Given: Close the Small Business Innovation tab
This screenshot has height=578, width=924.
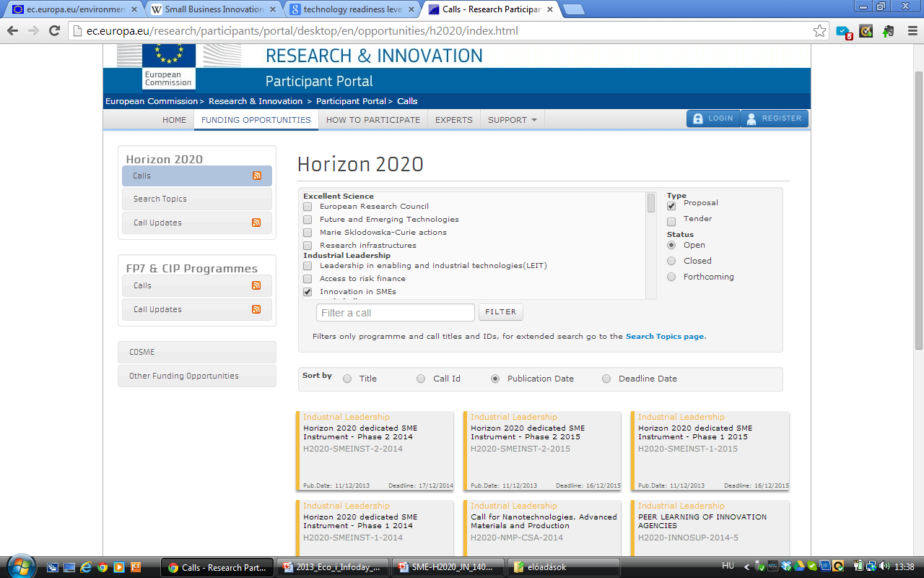Looking at the screenshot, I should pyautogui.click(x=273, y=10).
